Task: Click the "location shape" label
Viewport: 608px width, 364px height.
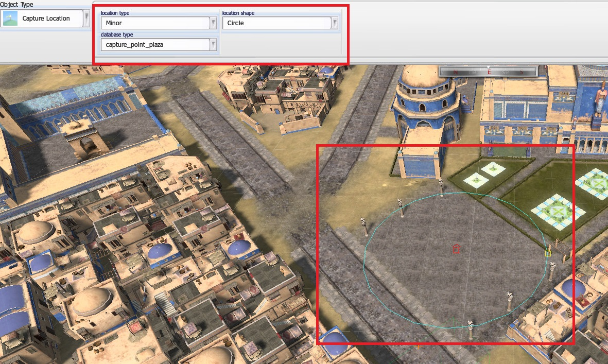Action: click(238, 13)
